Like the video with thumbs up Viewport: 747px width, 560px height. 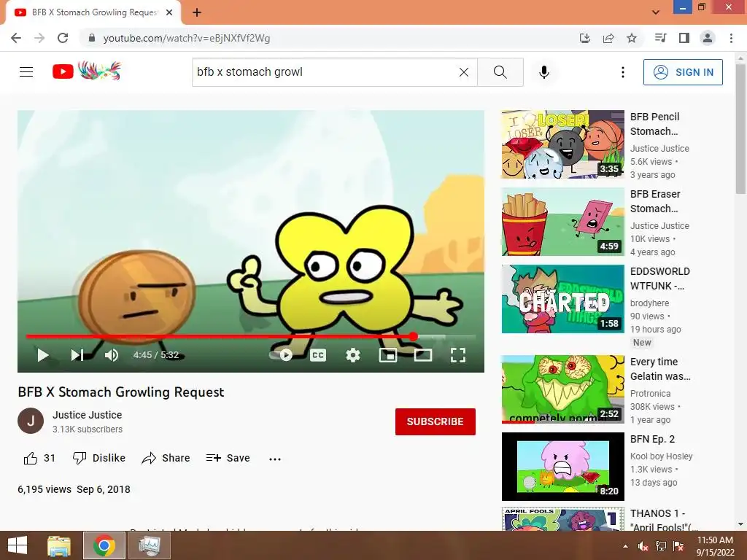point(39,458)
